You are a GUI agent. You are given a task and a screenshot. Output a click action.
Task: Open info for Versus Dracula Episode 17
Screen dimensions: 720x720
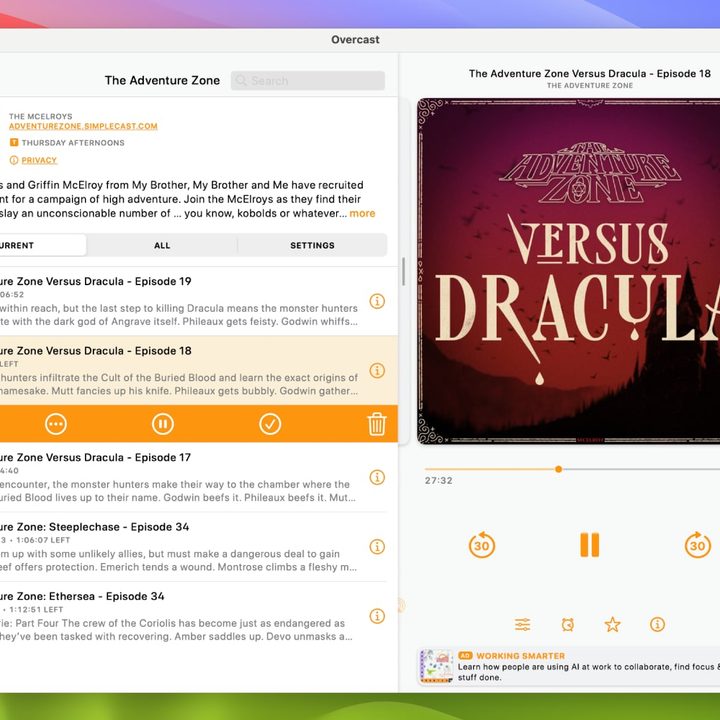377,477
